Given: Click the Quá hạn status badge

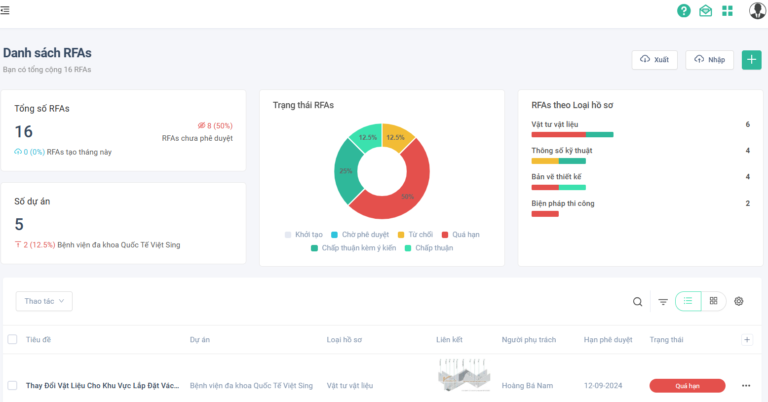Looking at the screenshot, I should click(687, 386).
